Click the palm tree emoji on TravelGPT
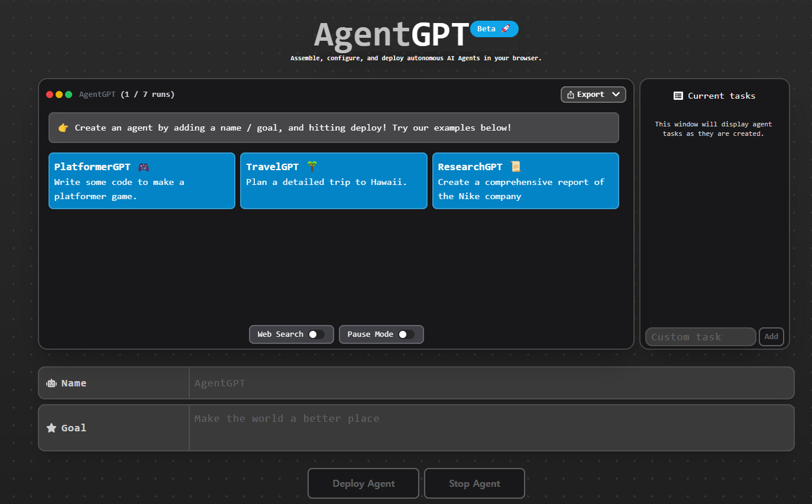The height and width of the screenshot is (504, 812). (x=312, y=167)
